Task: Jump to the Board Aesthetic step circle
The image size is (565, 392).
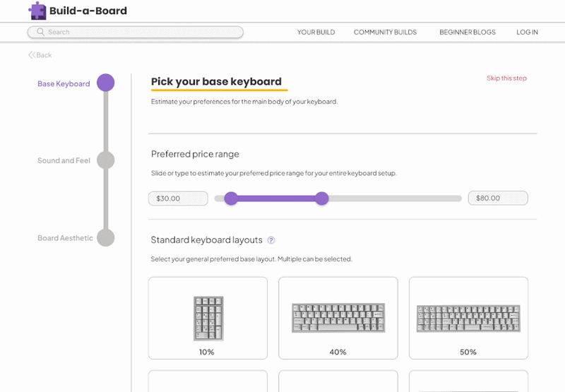Action: pyautogui.click(x=105, y=238)
